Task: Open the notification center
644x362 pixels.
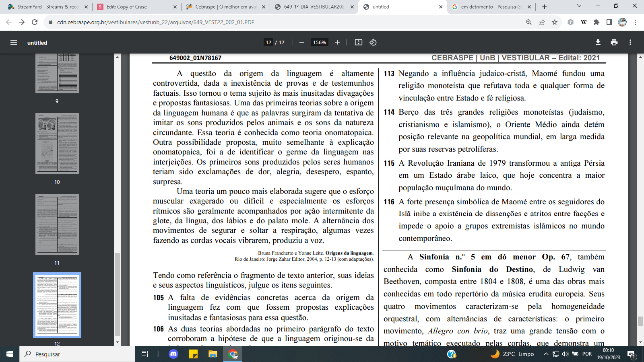Action: coord(631,354)
